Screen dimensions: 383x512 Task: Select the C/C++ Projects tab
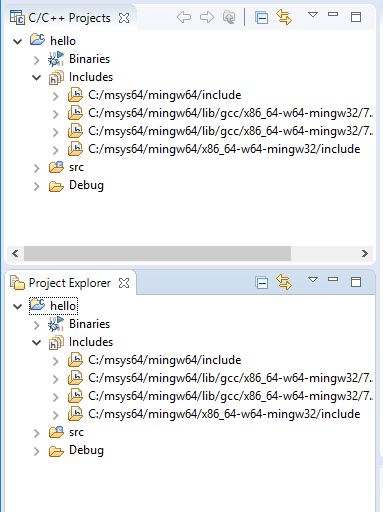tap(69, 18)
